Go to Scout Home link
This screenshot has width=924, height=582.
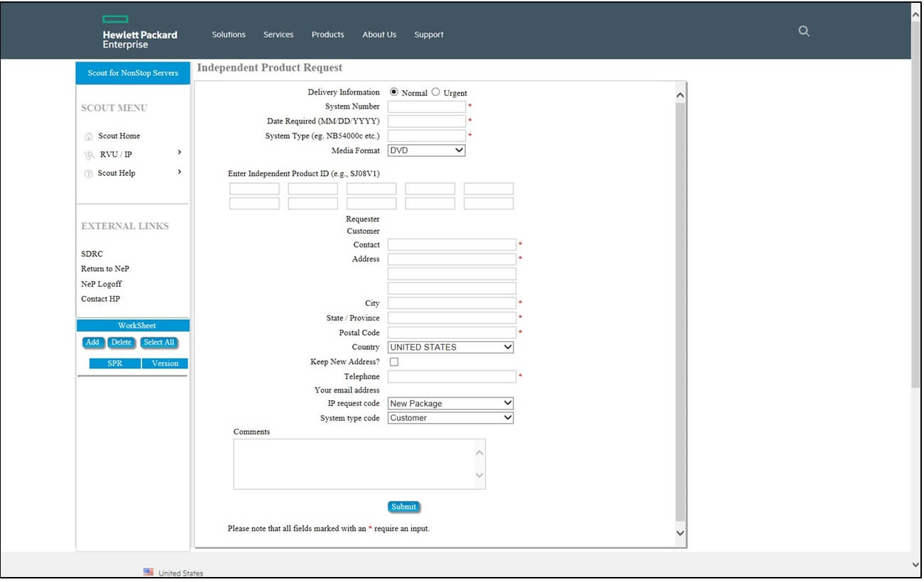click(119, 136)
